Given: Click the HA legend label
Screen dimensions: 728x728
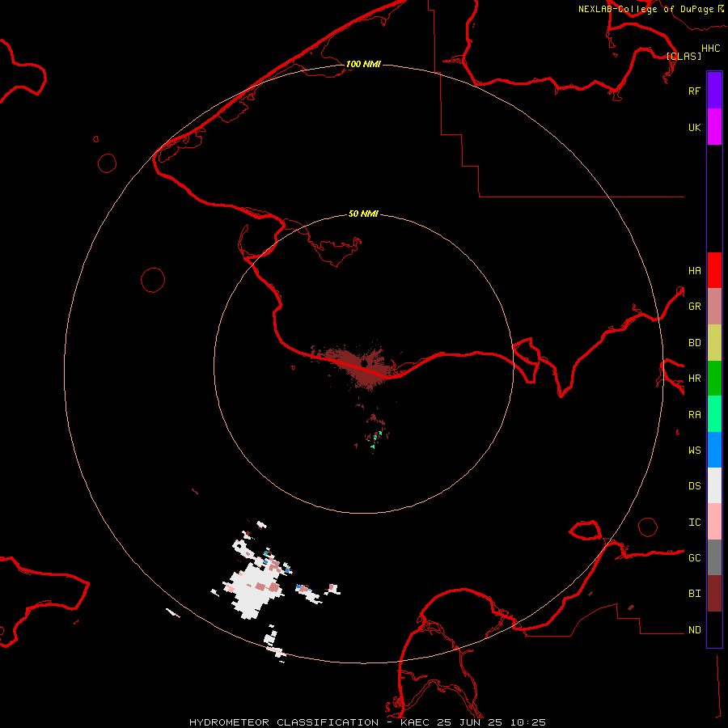Looking at the screenshot, I should click(x=694, y=270).
